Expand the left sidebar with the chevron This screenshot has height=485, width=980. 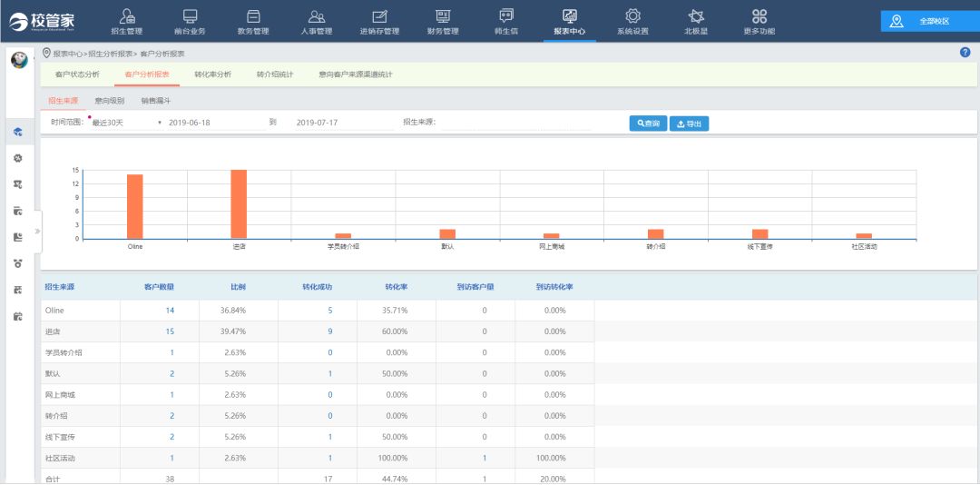coord(37,232)
